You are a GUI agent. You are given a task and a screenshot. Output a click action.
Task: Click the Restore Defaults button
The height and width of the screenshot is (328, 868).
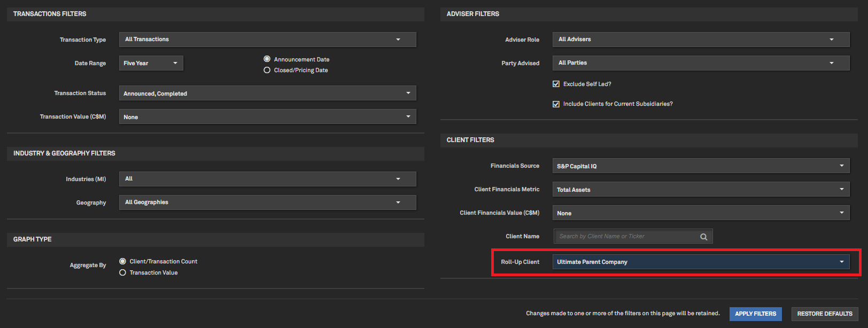tap(824, 314)
